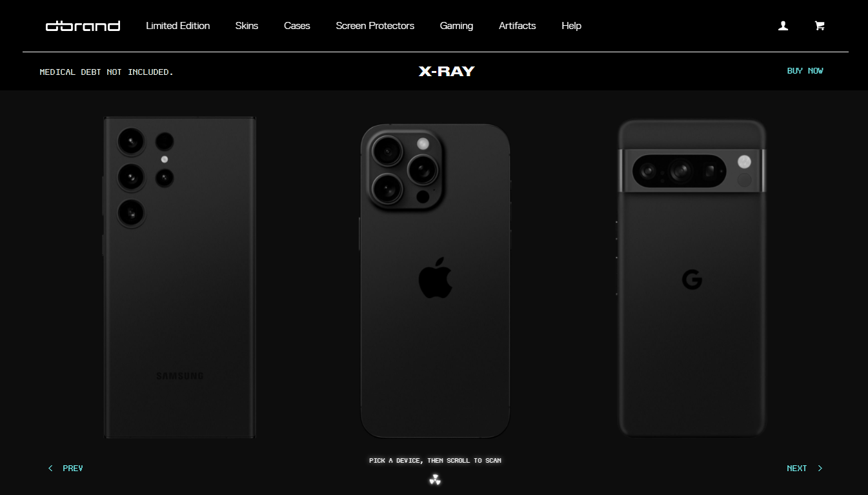Viewport: 868px width, 495px height.
Task: Open the Gaming menu
Action: click(x=456, y=26)
